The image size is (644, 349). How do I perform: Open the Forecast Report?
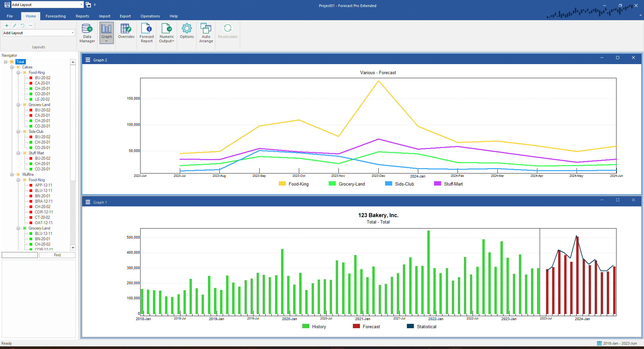click(147, 33)
